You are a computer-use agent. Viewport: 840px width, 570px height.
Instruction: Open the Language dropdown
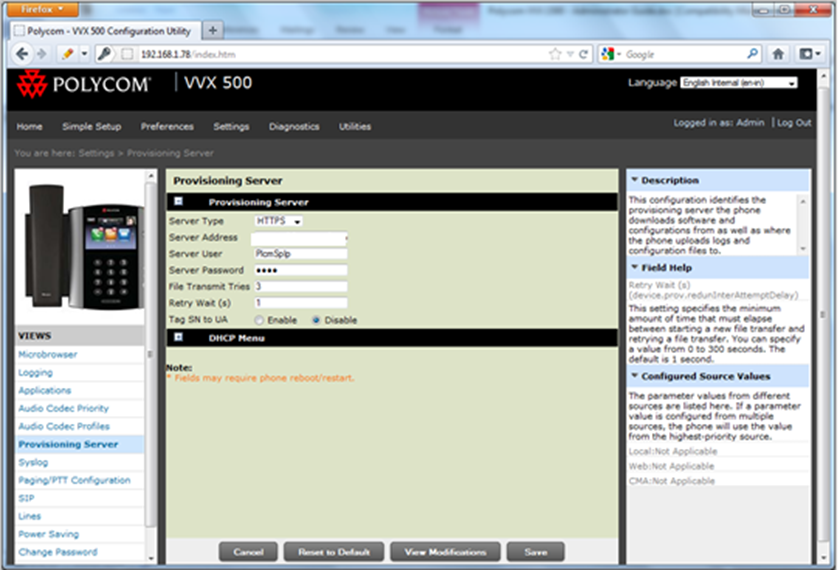click(x=739, y=82)
